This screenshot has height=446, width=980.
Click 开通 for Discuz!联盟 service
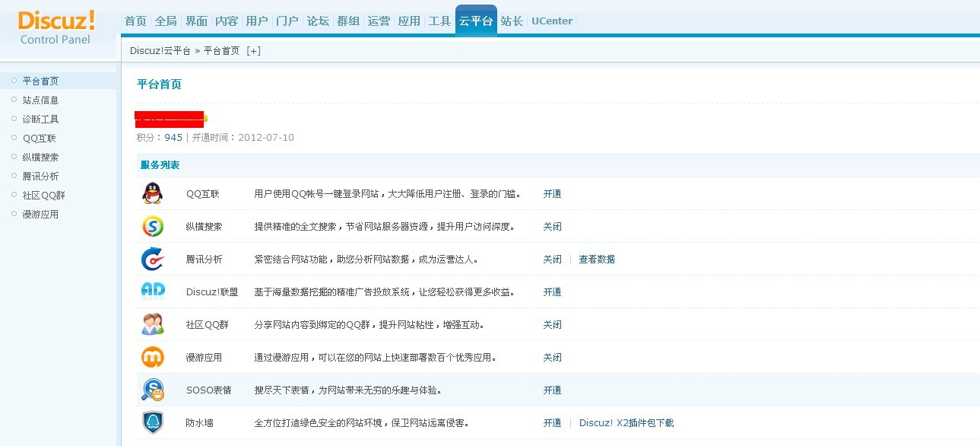pyautogui.click(x=552, y=291)
